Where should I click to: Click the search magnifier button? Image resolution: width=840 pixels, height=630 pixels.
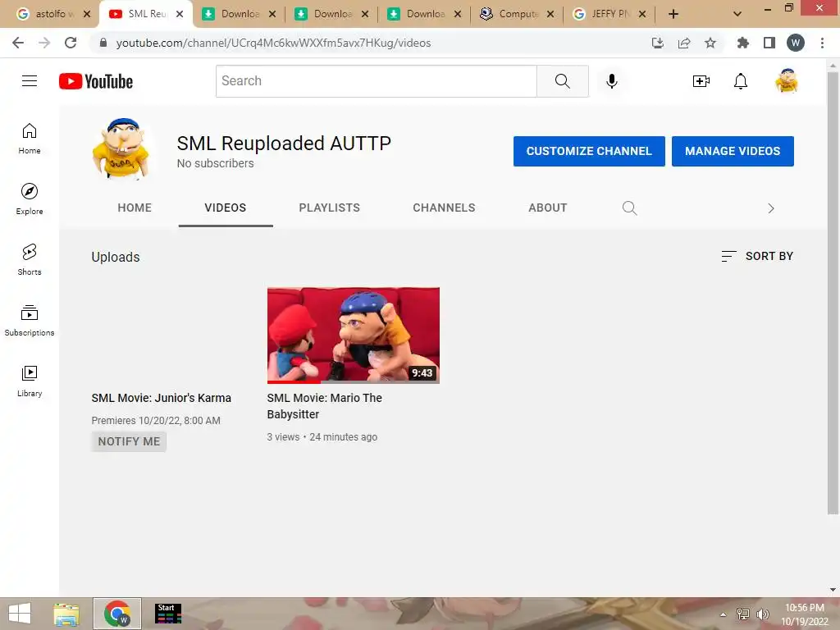coord(563,81)
